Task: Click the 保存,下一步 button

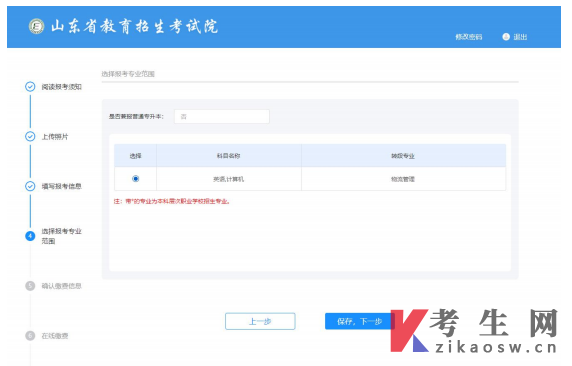Action: click(x=360, y=321)
